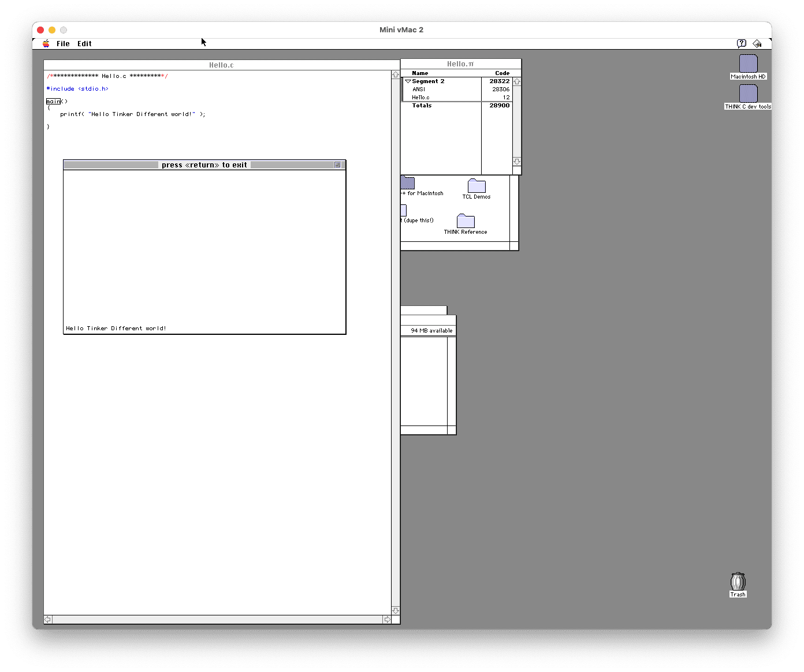Viewport: 804px width, 672px height.
Task: Click the 'press «return» to exit' title bar
Action: click(204, 165)
